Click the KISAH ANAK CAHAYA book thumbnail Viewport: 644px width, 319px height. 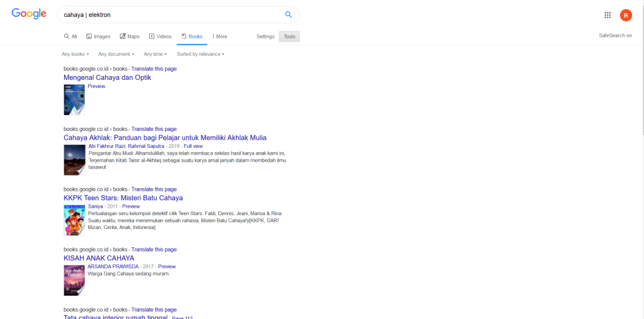[x=74, y=280]
